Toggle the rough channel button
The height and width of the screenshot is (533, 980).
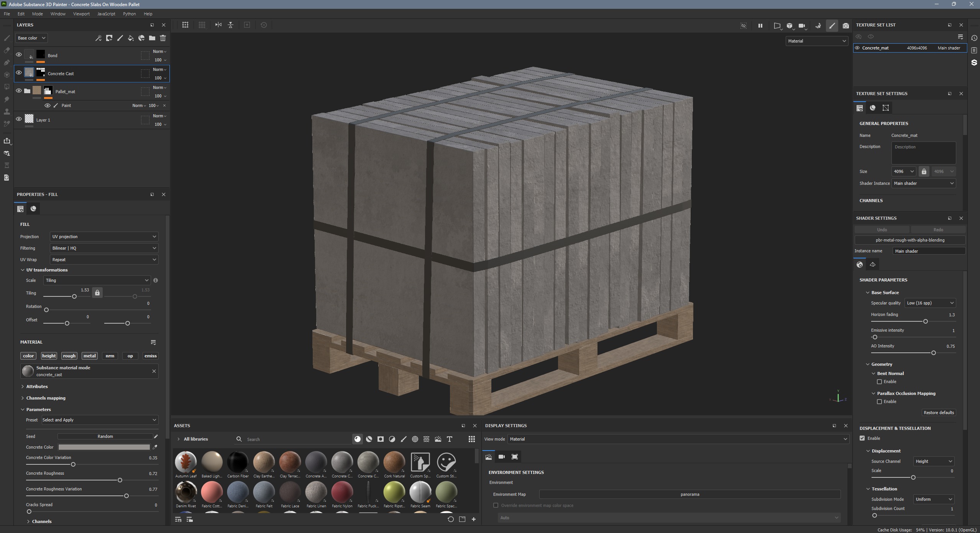(x=69, y=356)
